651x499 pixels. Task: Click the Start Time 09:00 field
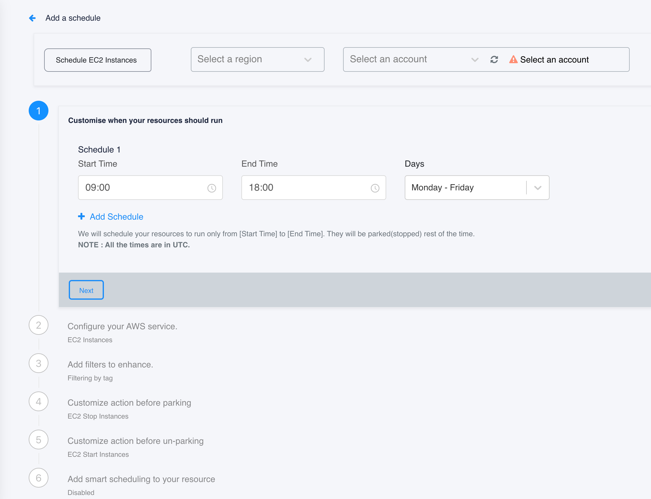[150, 188]
